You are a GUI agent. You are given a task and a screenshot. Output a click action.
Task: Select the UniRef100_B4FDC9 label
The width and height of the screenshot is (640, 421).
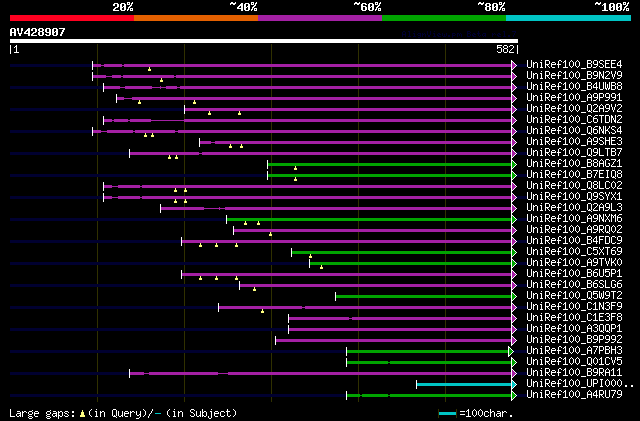click(574, 241)
